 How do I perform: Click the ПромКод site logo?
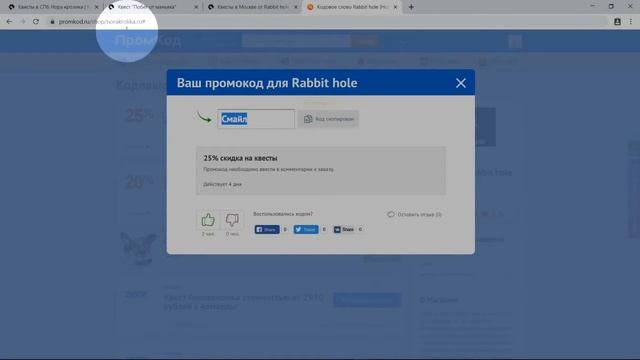pyautogui.click(x=148, y=40)
